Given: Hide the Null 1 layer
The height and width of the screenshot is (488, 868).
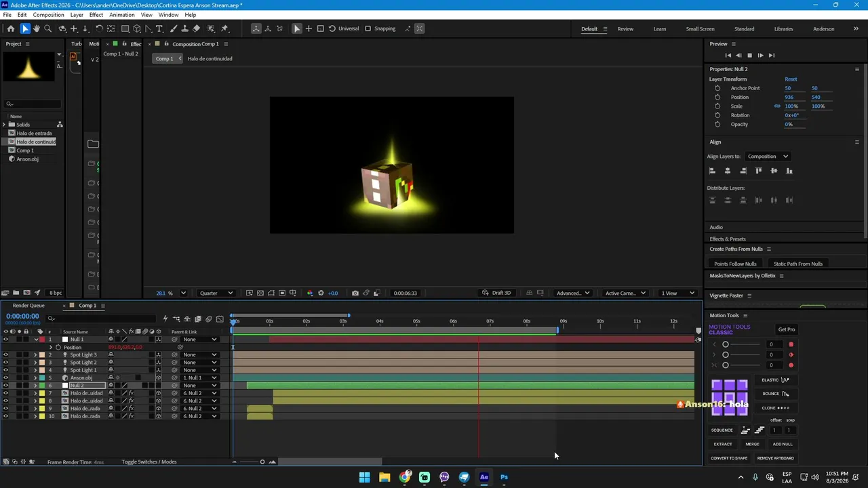Looking at the screenshot, I should tap(5, 339).
